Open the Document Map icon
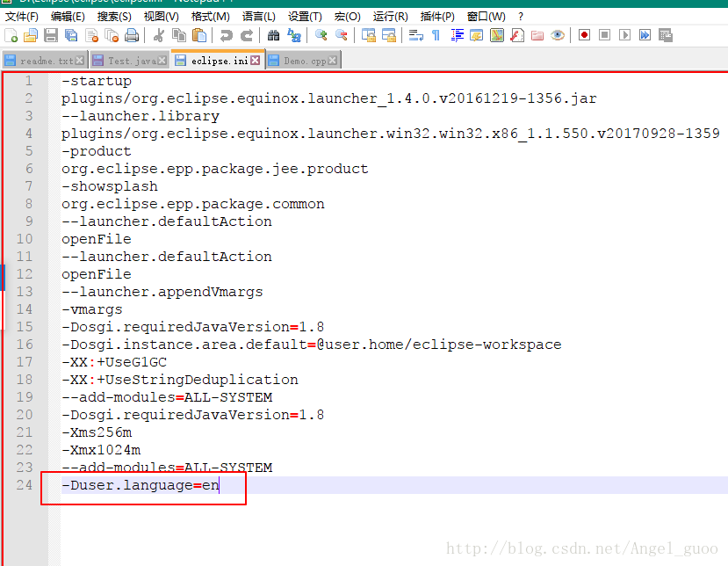Image resolution: width=728 pixels, height=566 pixels. coord(497,35)
